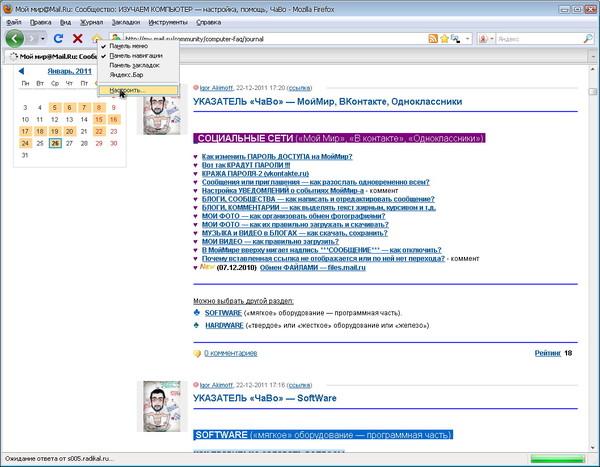Click the Рейтинг link
Viewport: 600px width, 467px height.
coord(548,353)
